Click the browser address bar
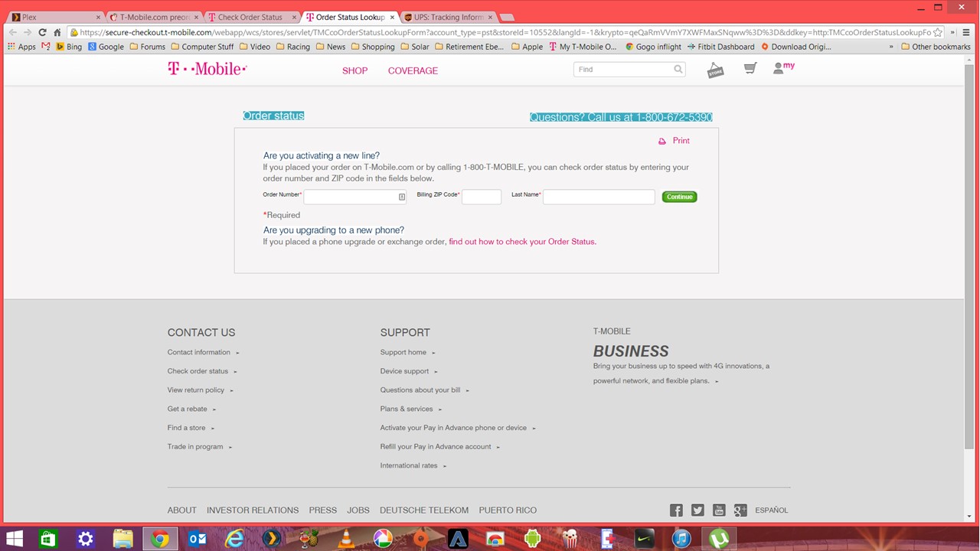The image size is (980, 551). 505,32
